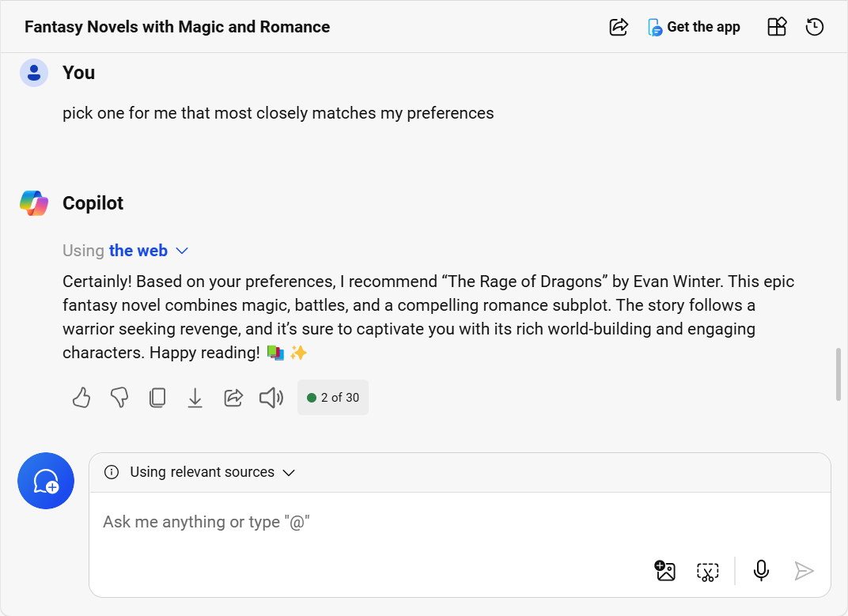Click the Copilot logo icon
848x616 pixels.
point(34,203)
